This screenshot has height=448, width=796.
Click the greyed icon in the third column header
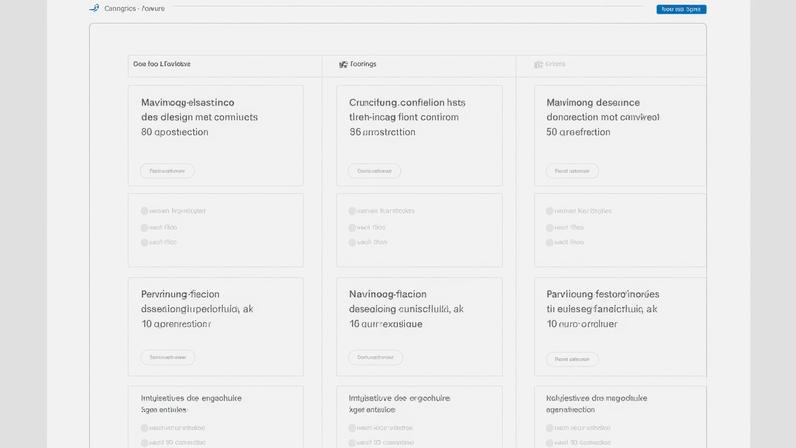point(538,64)
